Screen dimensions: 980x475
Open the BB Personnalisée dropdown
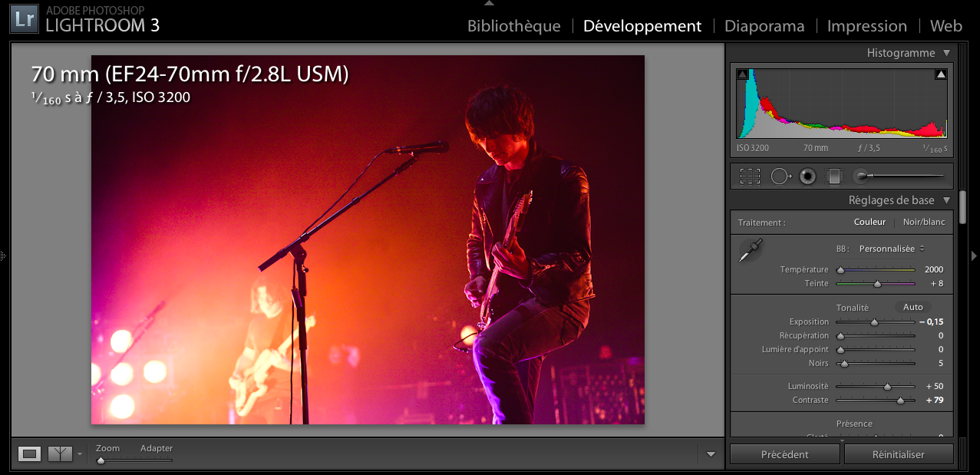point(891,249)
